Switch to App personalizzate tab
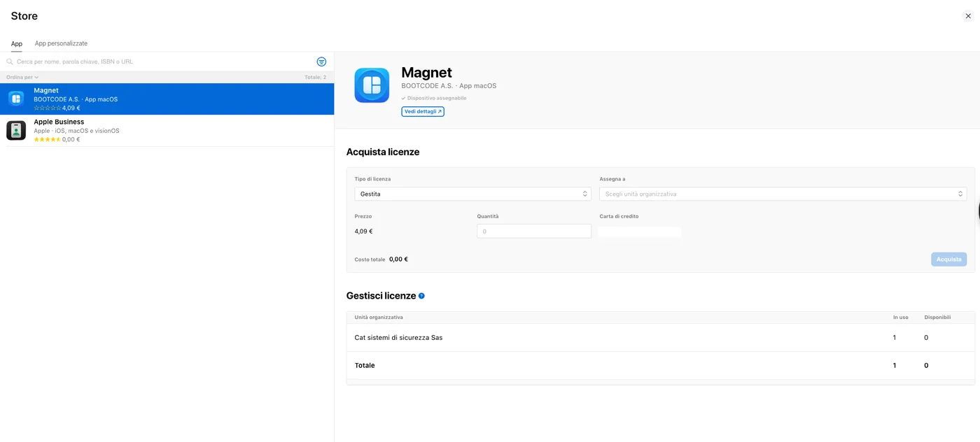This screenshot has width=980, height=442. click(x=61, y=43)
